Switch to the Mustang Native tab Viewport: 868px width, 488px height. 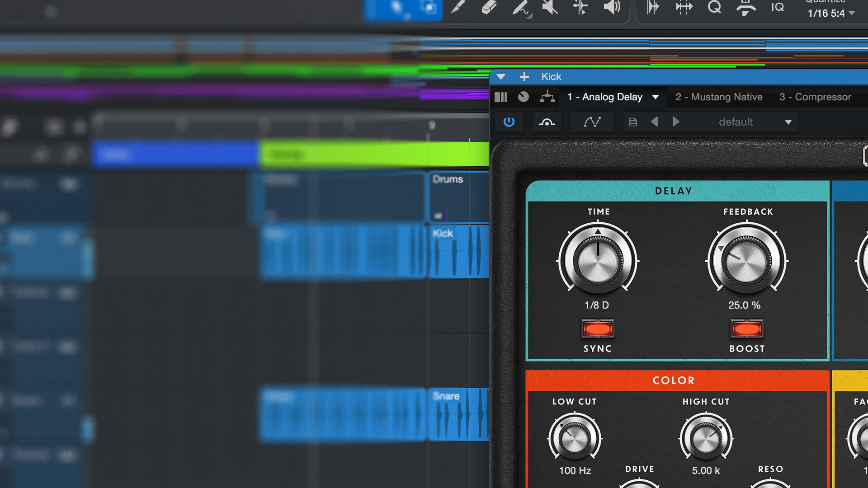[719, 97]
